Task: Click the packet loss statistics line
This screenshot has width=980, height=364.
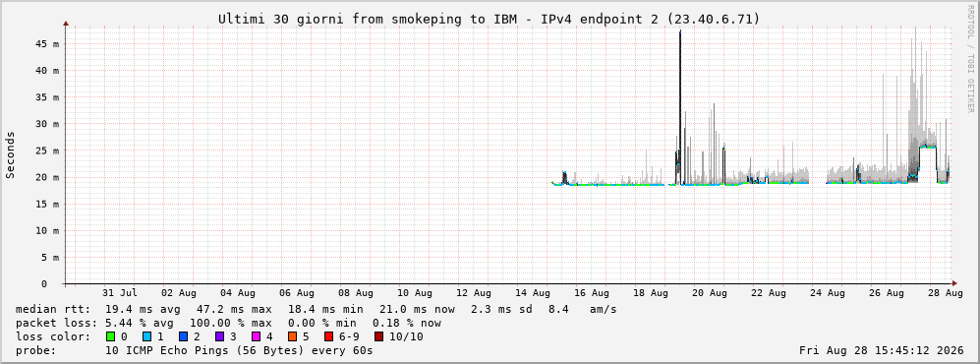Action: coord(228,324)
